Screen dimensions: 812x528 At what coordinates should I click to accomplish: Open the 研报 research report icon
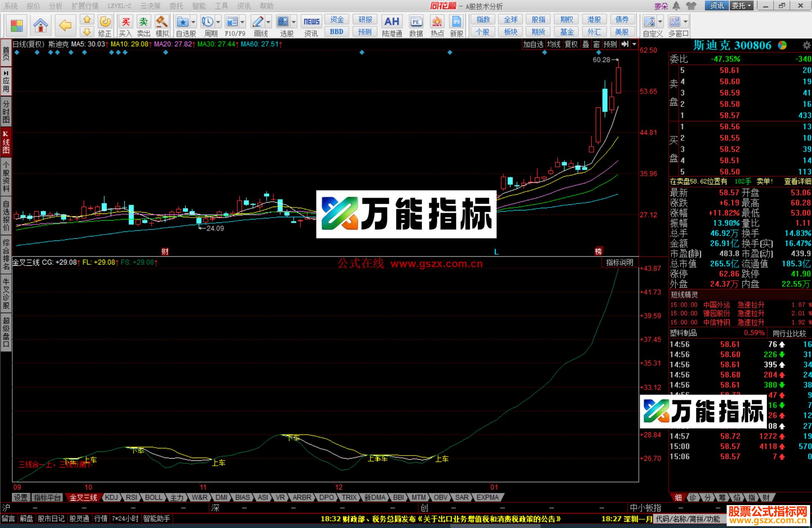[364, 20]
